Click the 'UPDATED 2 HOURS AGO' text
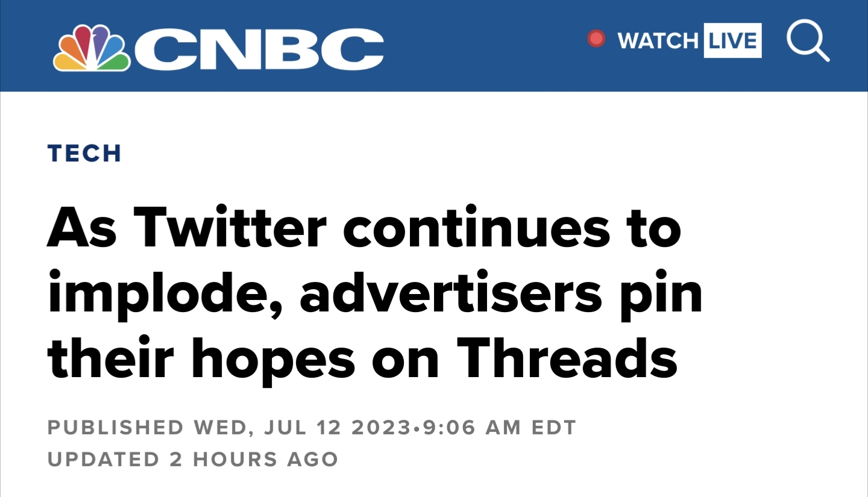This screenshot has height=497, width=868. (192, 459)
